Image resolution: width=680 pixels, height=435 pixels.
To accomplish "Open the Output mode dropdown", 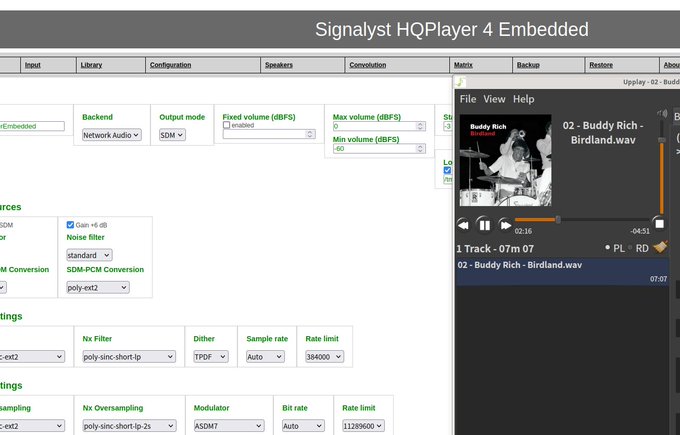I will [172, 135].
